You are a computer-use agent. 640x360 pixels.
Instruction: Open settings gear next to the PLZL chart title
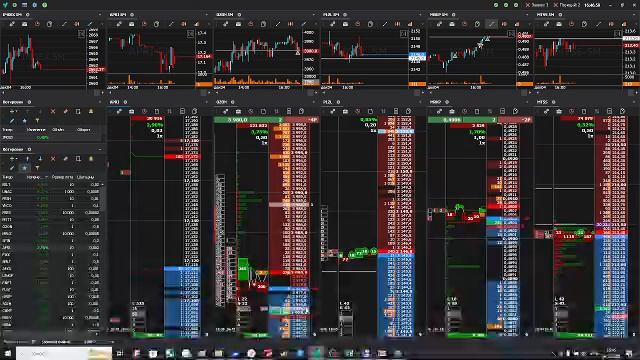[x=345, y=15]
